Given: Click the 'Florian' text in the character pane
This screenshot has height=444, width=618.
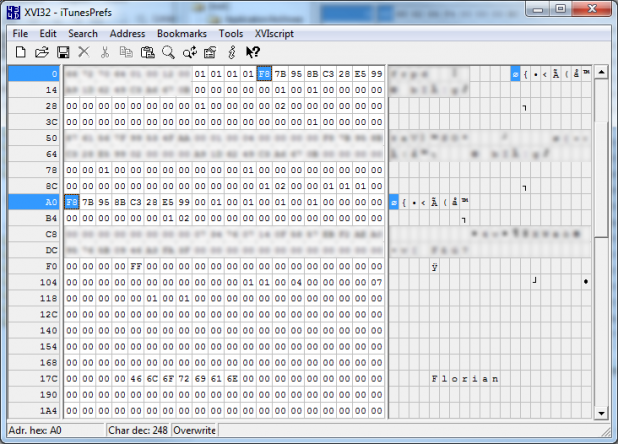Looking at the screenshot, I should coord(463,379).
